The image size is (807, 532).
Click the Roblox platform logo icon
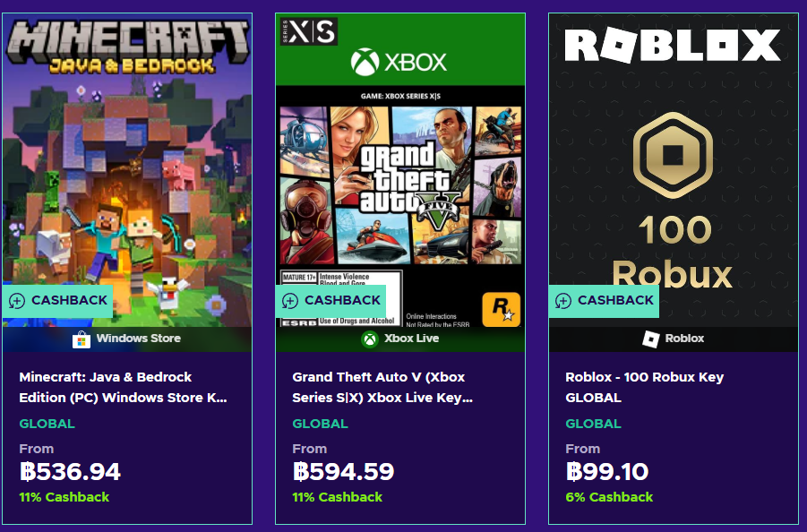651,339
